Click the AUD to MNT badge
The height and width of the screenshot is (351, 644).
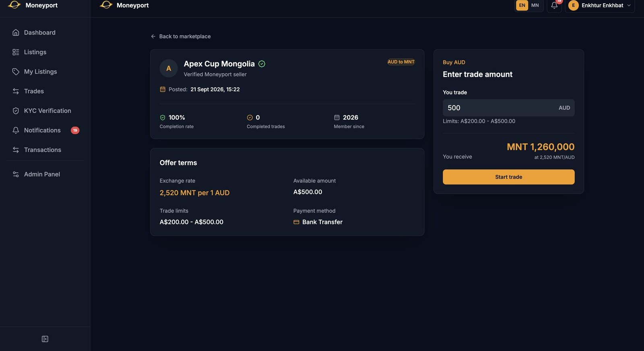pyautogui.click(x=401, y=62)
